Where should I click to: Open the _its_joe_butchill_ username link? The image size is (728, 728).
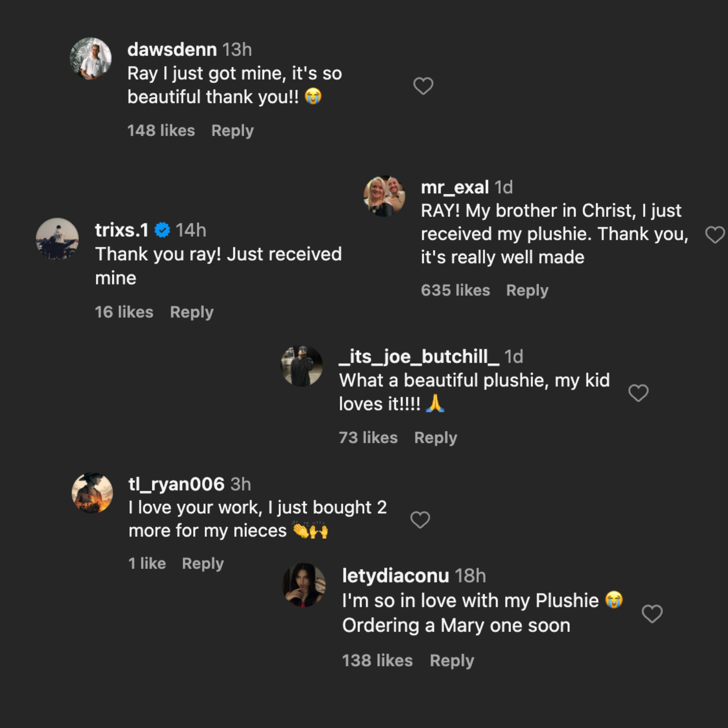[419, 357]
